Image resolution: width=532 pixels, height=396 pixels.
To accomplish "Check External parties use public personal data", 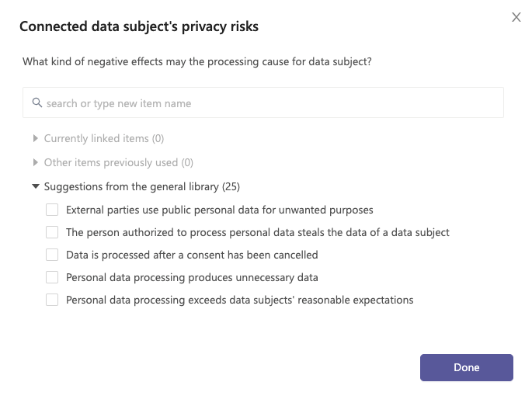I will coord(52,210).
